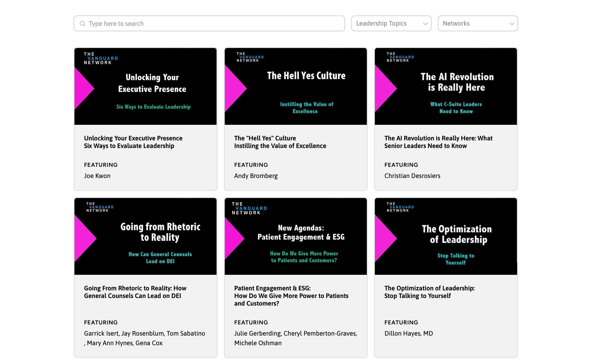This screenshot has height=364, width=594.
Task: Click the search input field
Action: (x=212, y=24)
